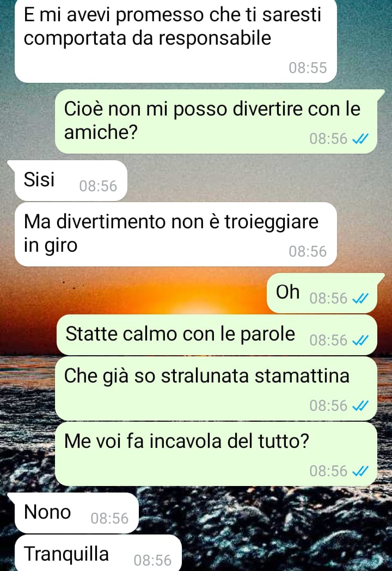Select the 'Tranquilla' message bubble

[x=98, y=553]
